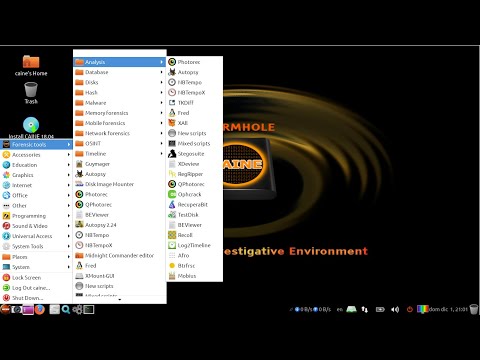Launch Photorec from the Analysis submenu
The width and height of the screenshot is (480, 360).
195,62
